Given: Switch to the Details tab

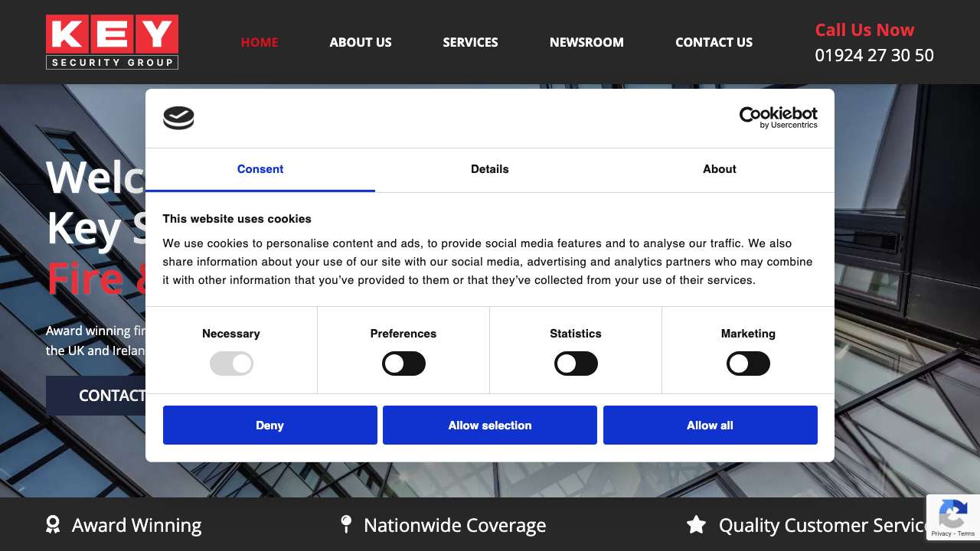Looking at the screenshot, I should point(490,169).
